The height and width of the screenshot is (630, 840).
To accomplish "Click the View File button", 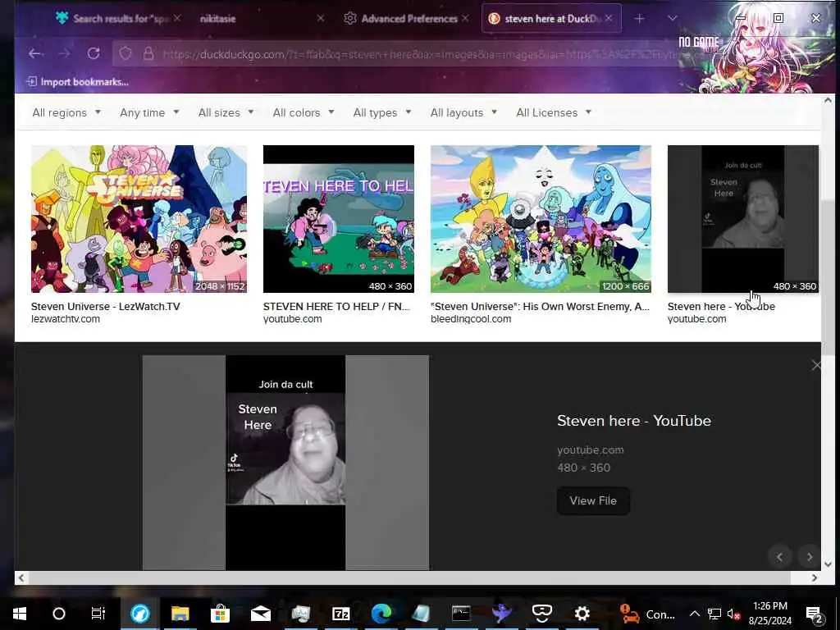I will pyautogui.click(x=593, y=501).
